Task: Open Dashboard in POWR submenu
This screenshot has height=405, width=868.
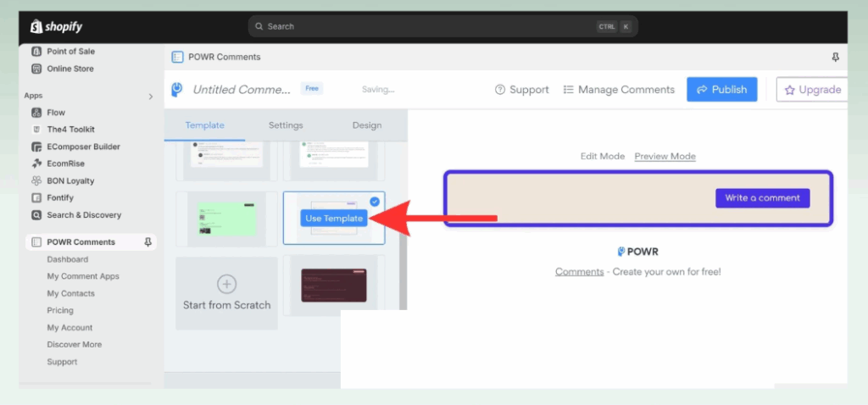Action: pyautogui.click(x=68, y=259)
